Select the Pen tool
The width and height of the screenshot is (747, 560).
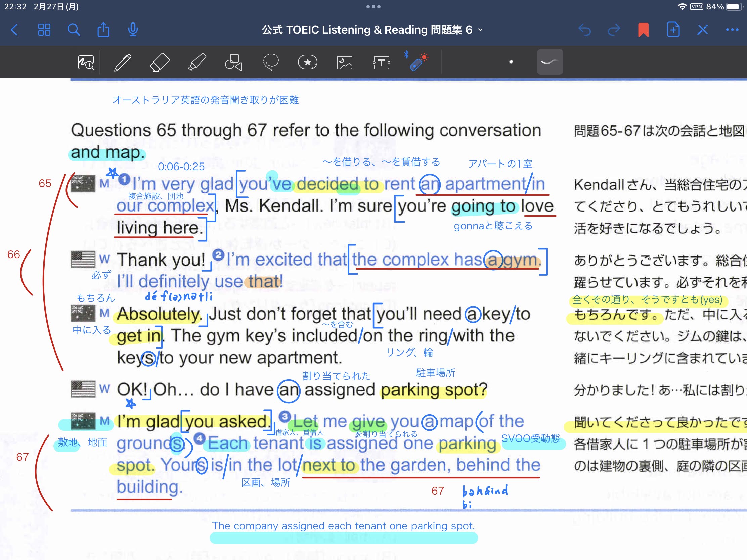(123, 62)
